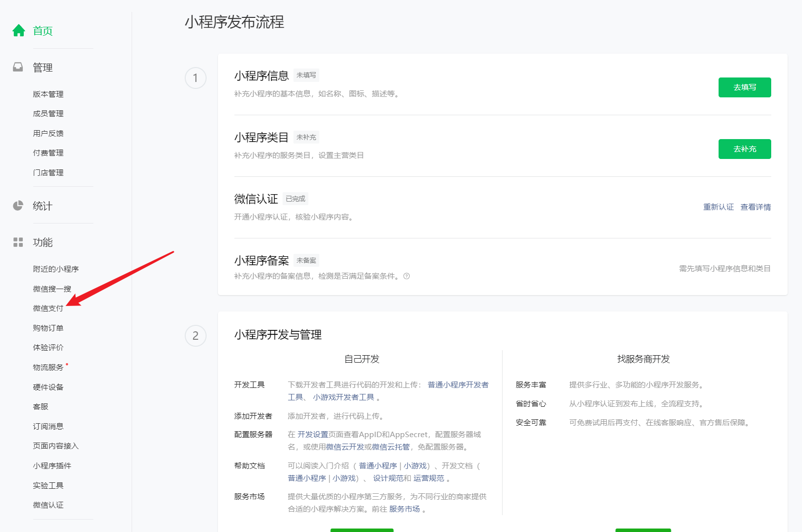The height and width of the screenshot is (532, 802).
Task: Open 小游戏 intro link after 入门介绍
Action: pos(415,466)
